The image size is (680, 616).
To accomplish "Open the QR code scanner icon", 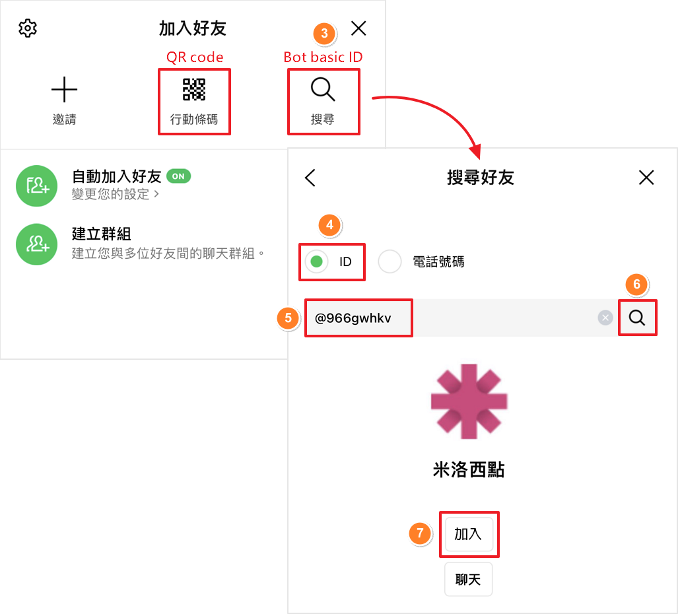I will (194, 89).
